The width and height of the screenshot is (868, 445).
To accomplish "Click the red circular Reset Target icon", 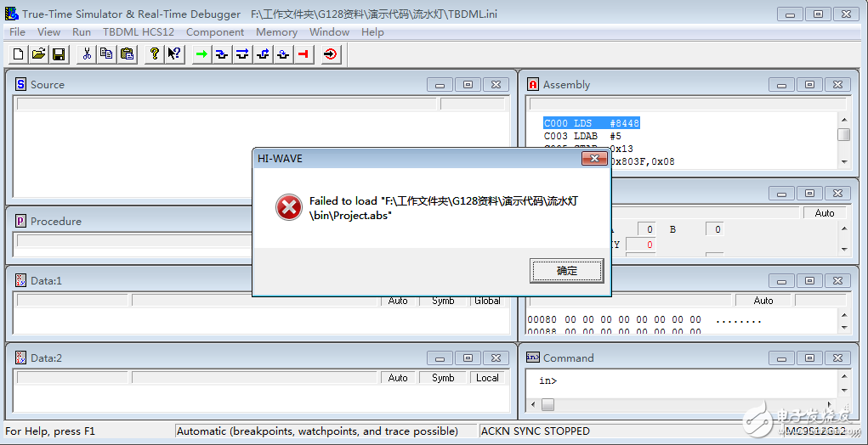I will click(x=331, y=54).
